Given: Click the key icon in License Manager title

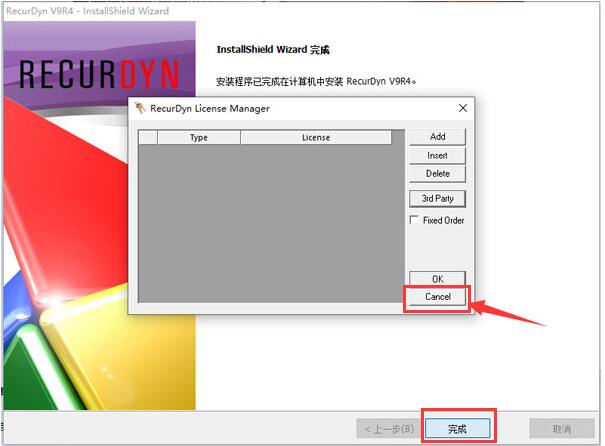Looking at the screenshot, I should pos(140,108).
